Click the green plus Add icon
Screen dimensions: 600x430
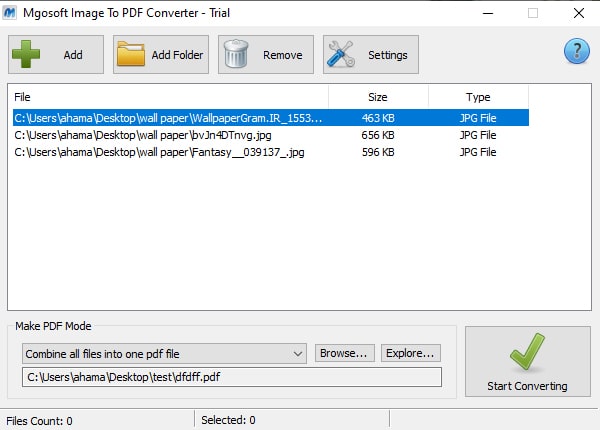point(26,54)
